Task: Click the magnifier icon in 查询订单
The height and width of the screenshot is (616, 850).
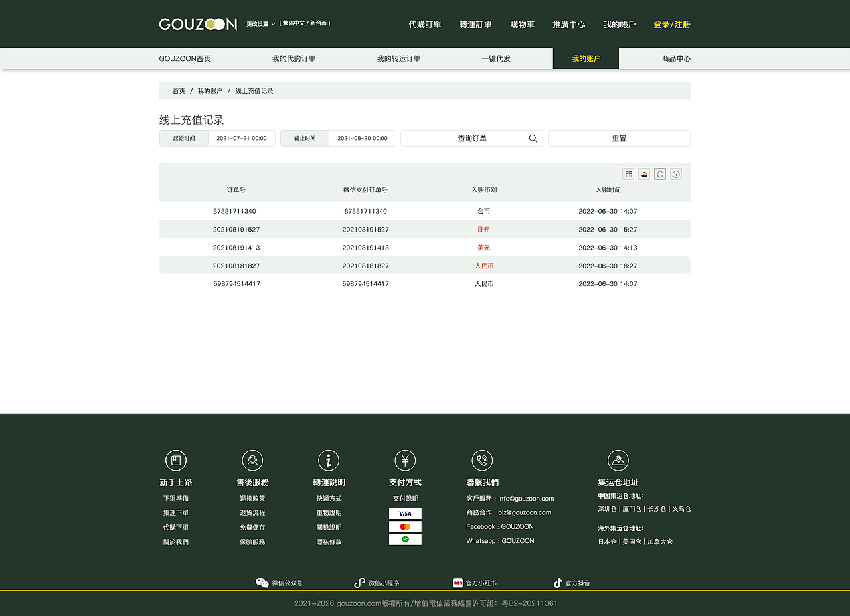Action: pos(533,139)
